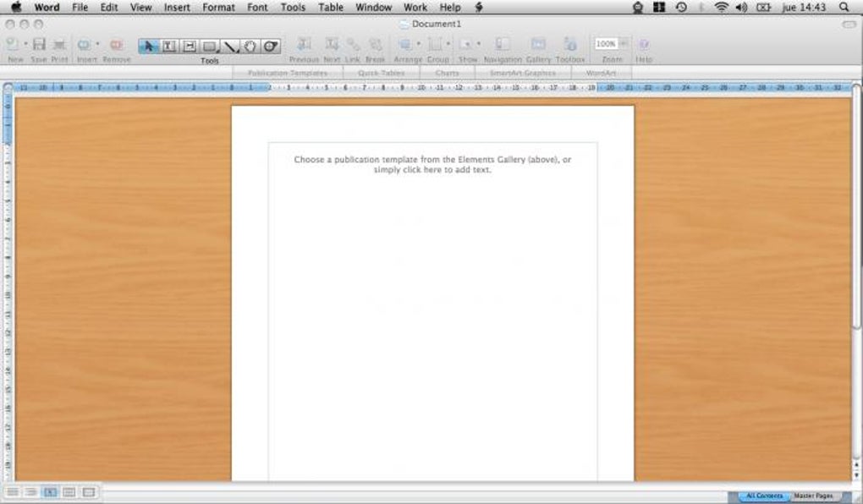
Task: Click the Link text boxes icon
Action: (353, 44)
